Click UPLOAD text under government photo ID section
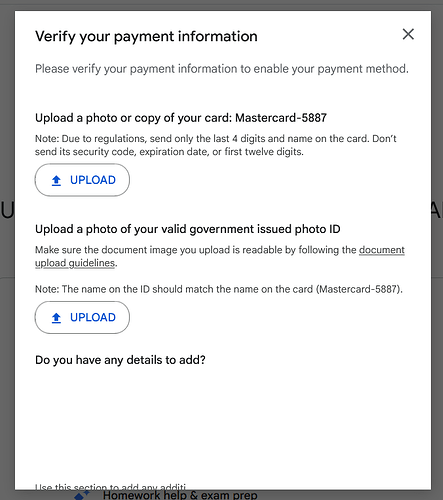 click(93, 317)
